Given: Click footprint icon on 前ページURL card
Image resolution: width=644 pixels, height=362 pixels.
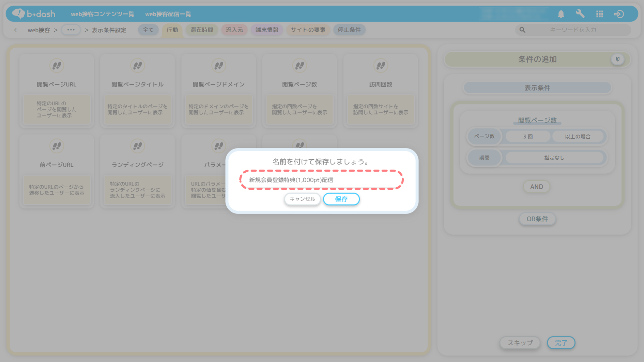Looking at the screenshot, I should click(57, 146).
